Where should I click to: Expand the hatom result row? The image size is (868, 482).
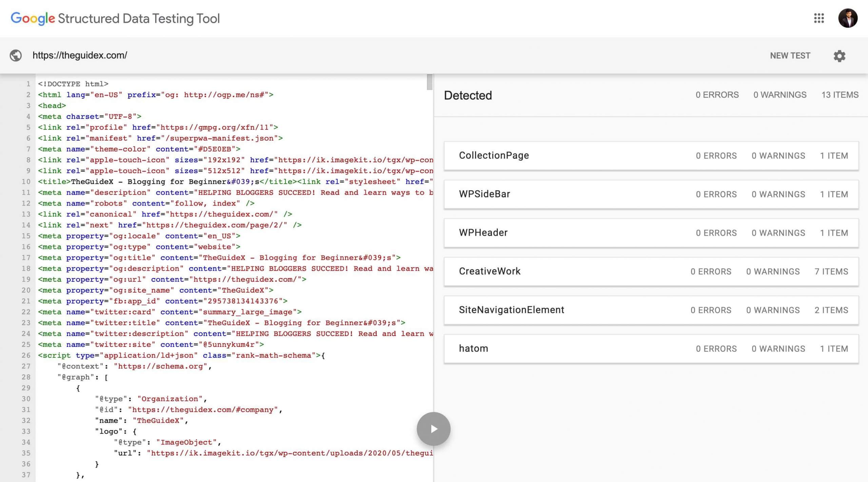651,349
